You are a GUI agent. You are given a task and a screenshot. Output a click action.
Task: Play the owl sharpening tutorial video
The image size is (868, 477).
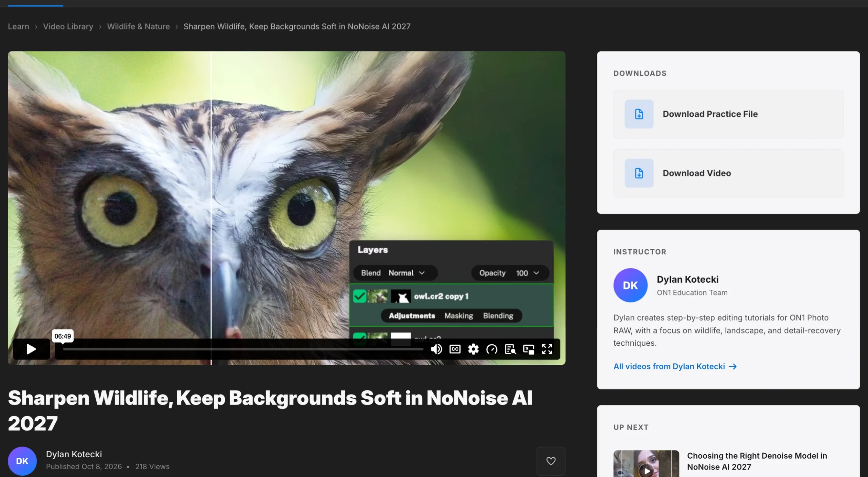click(x=31, y=349)
